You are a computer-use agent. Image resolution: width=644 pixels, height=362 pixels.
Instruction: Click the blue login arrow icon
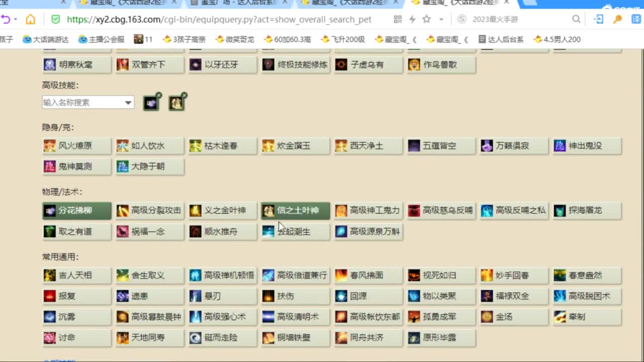click(x=599, y=20)
